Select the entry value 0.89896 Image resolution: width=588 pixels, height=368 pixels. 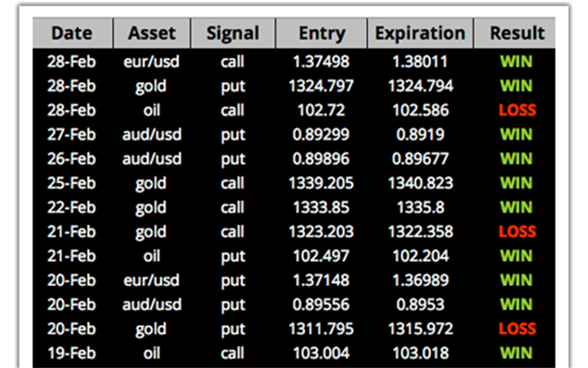click(x=321, y=159)
